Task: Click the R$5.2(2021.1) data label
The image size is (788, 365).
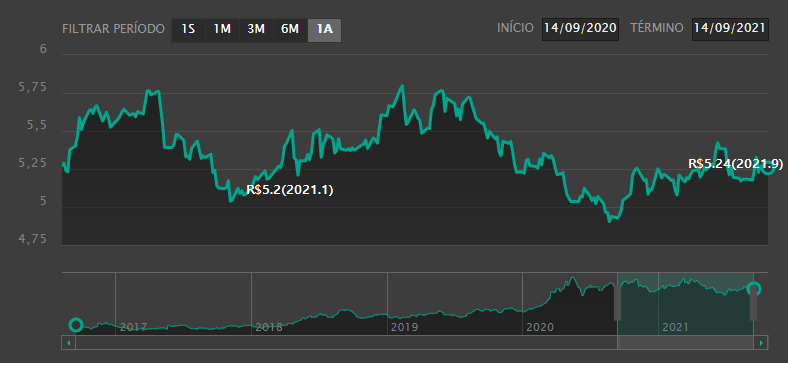Action: click(x=290, y=190)
